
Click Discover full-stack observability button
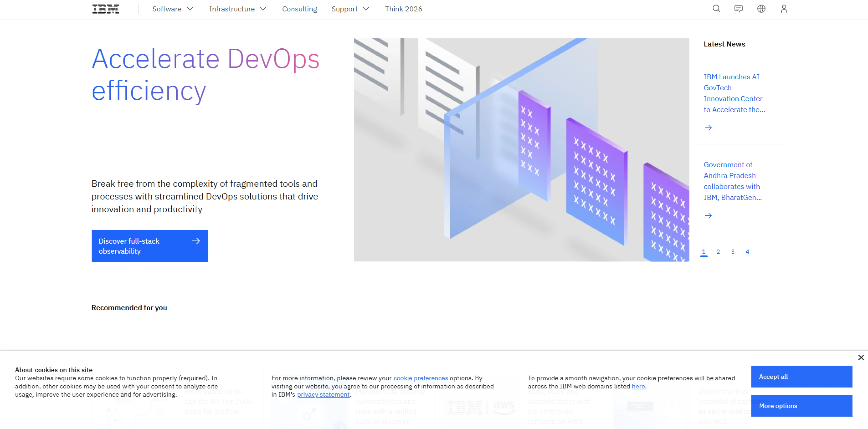150,246
